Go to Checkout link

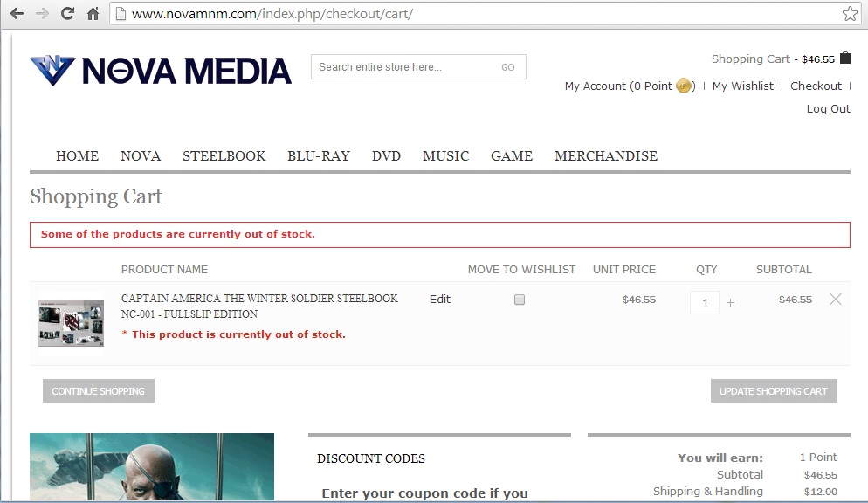point(816,86)
